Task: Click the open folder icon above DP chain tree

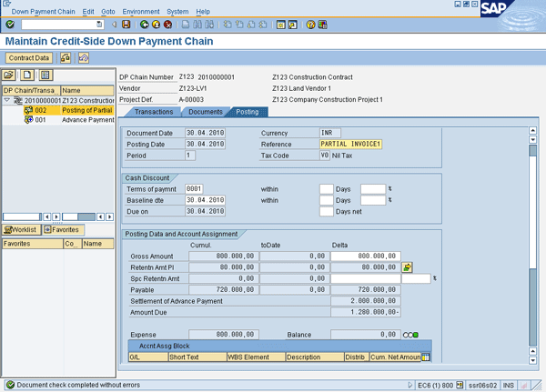Action: [9, 75]
